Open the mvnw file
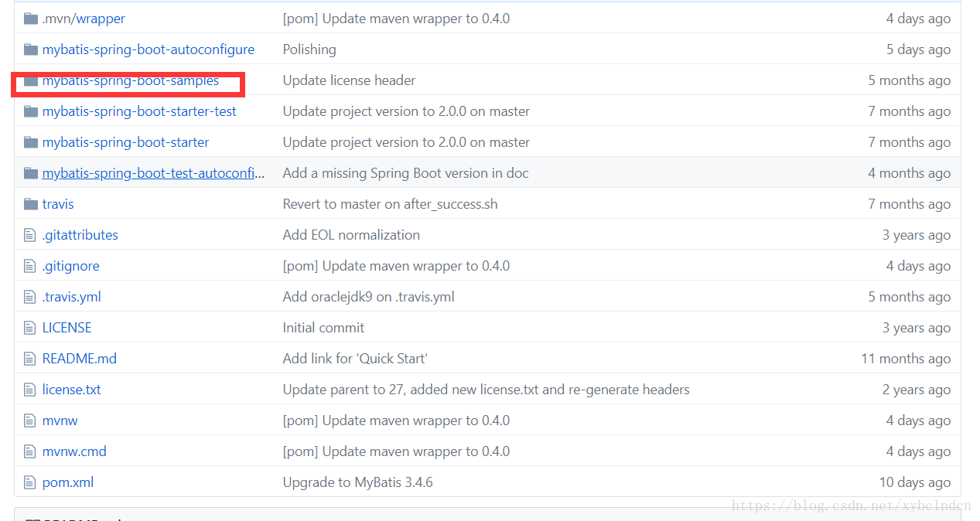 click(x=60, y=421)
